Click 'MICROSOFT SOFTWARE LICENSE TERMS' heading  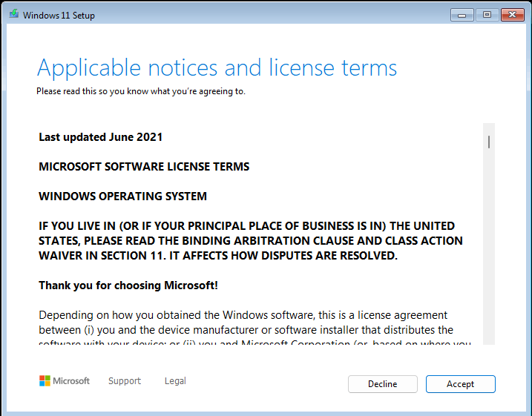[x=144, y=166]
